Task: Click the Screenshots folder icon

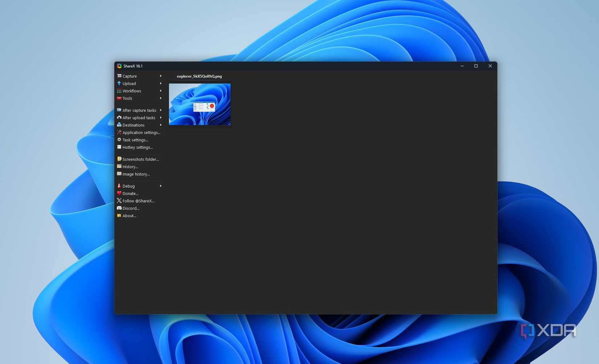Action: coord(119,159)
